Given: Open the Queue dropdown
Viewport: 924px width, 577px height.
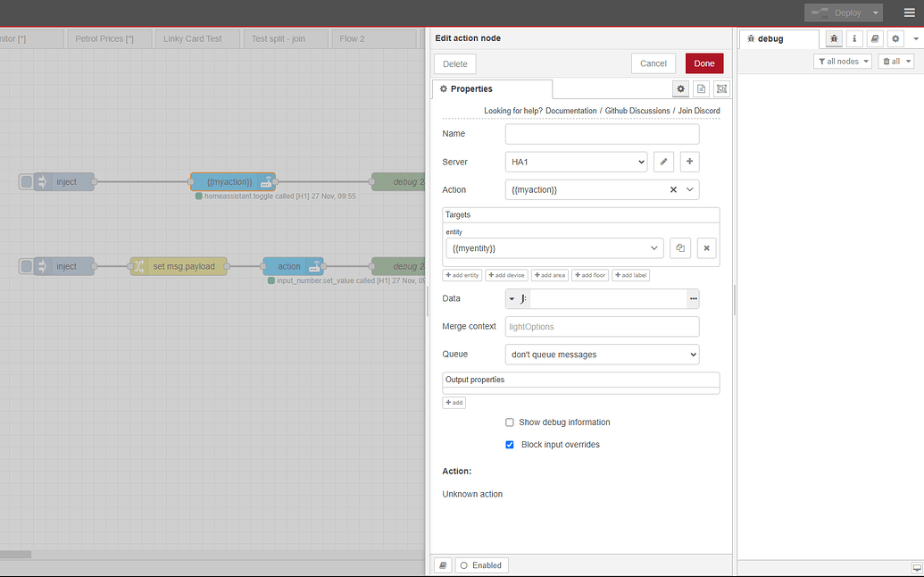Looking at the screenshot, I should [x=603, y=355].
